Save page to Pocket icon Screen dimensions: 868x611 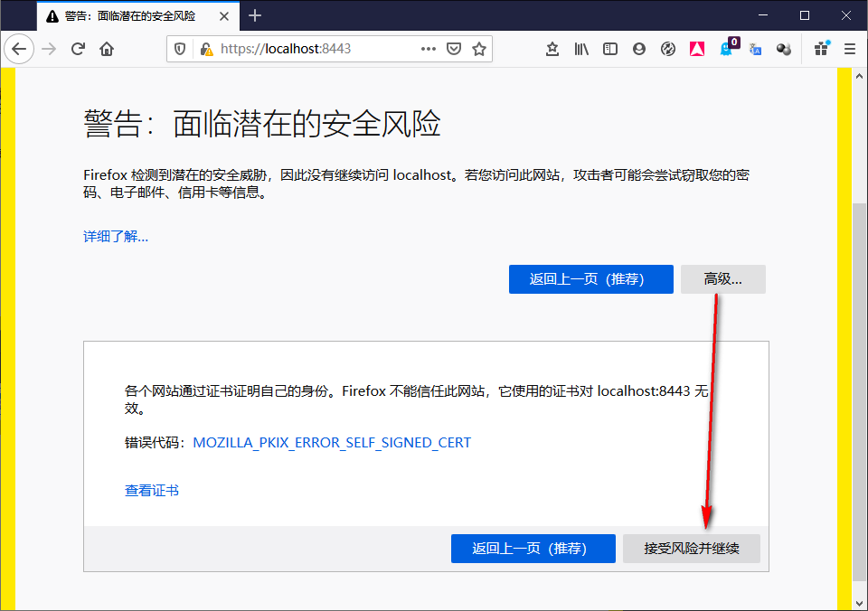(454, 49)
